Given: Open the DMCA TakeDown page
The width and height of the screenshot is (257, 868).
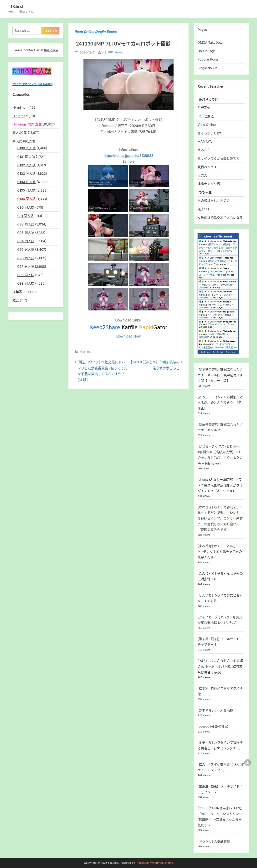Looking at the screenshot, I should click(x=211, y=43).
